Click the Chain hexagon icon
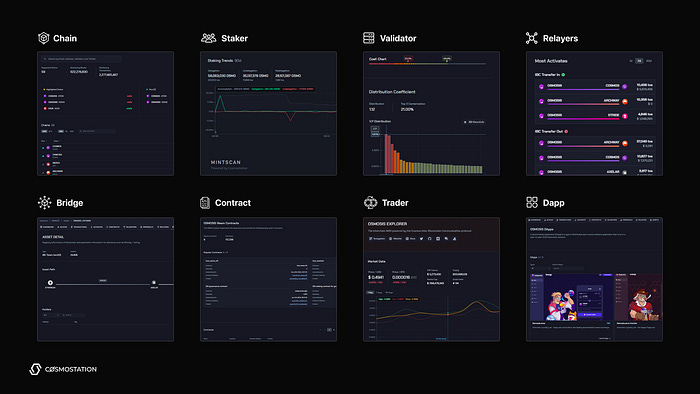This screenshot has height=394, width=700. (43, 38)
